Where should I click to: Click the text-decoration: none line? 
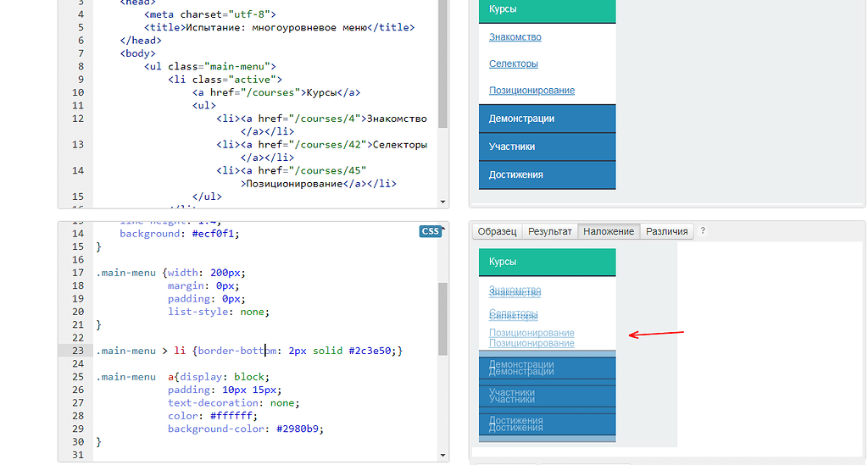coord(234,403)
